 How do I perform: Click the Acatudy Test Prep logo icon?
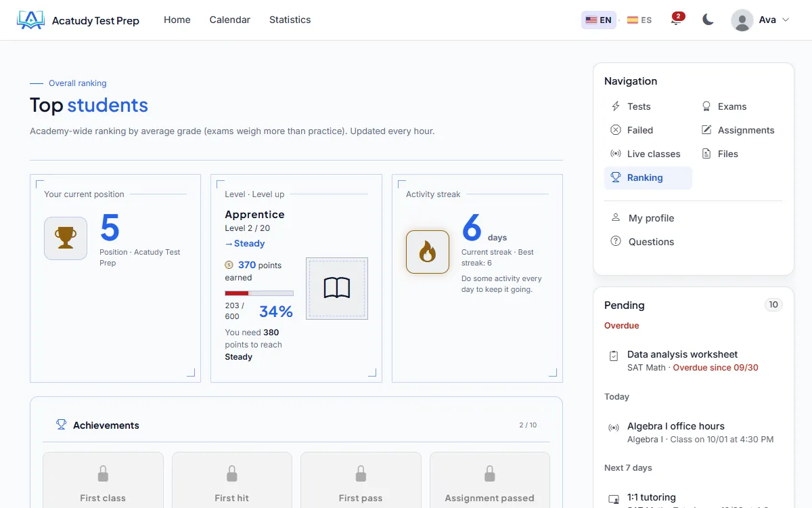(x=30, y=20)
